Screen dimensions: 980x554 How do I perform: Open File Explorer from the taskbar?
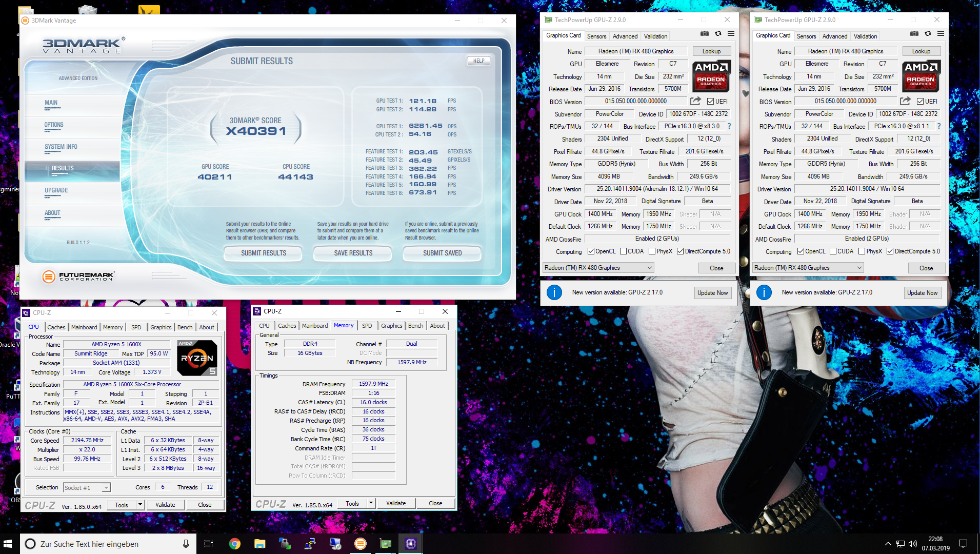point(259,544)
